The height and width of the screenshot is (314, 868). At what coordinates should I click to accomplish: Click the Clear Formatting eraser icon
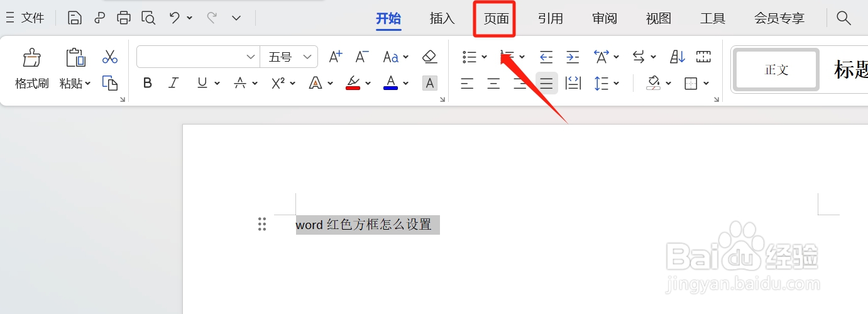[x=430, y=57]
